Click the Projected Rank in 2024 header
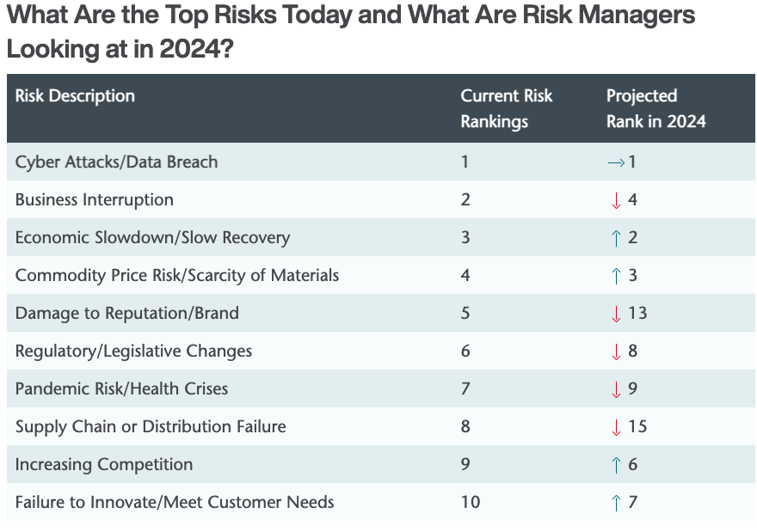This screenshot has height=532, width=757. point(655,108)
